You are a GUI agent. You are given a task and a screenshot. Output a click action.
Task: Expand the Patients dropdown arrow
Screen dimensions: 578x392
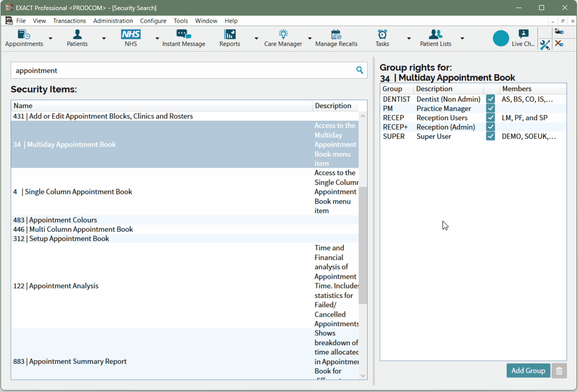[104, 38]
